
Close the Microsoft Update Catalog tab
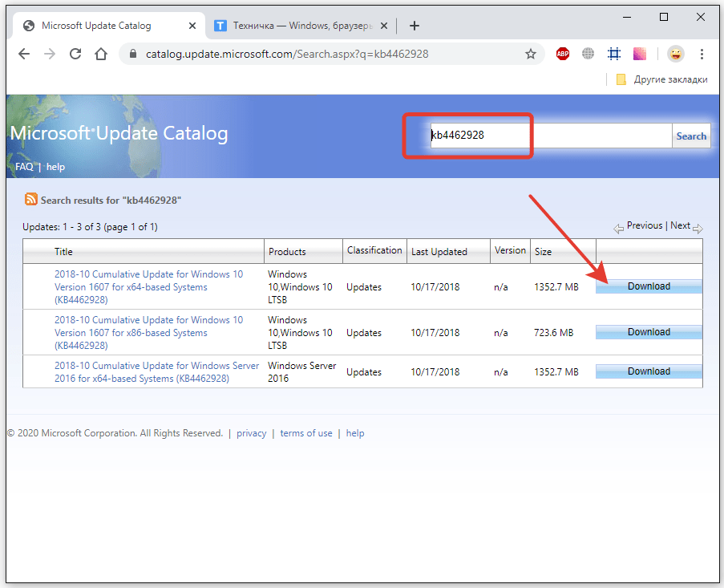pyautogui.click(x=192, y=26)
